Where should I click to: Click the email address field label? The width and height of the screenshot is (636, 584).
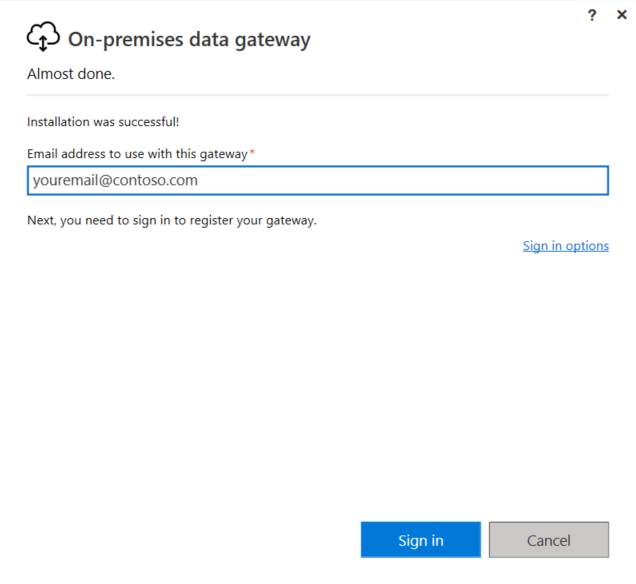tap(136, 153)
